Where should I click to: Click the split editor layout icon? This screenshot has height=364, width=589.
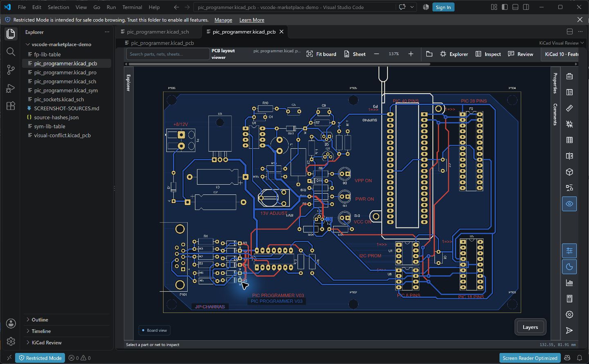click(570, 31)
